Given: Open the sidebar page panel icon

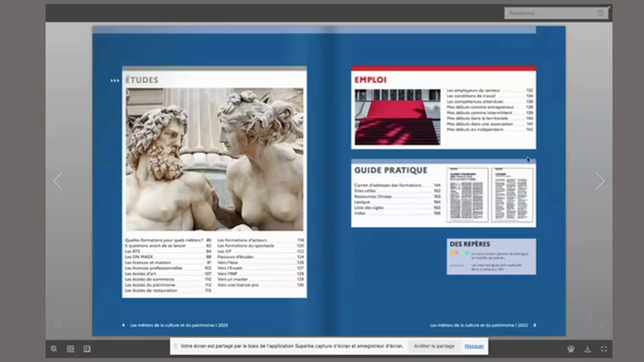Looking at the screenshot, I should pos(87,348).
